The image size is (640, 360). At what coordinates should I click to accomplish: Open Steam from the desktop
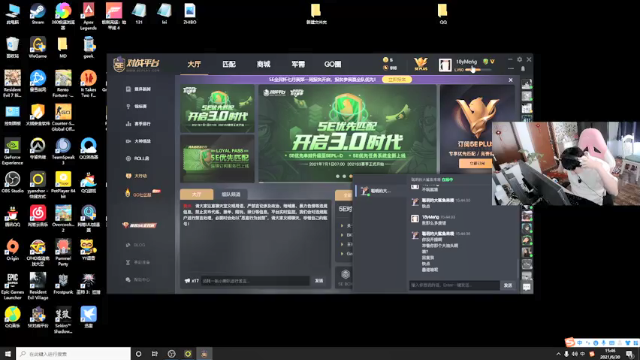(38, 13)
